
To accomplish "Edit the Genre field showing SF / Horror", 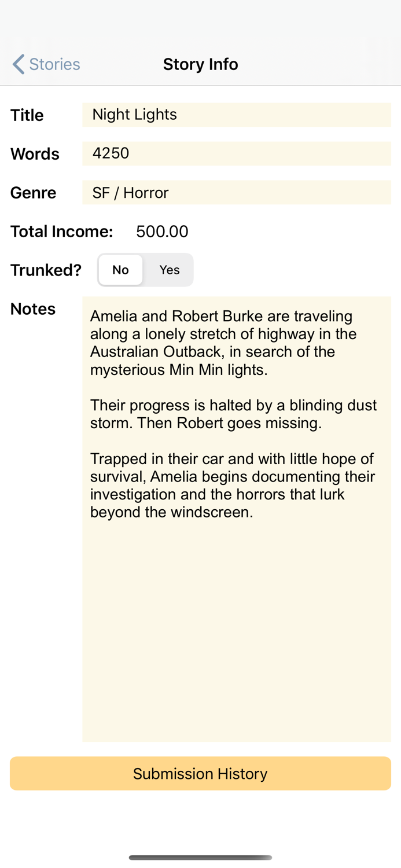I will (x=237, y=192).
